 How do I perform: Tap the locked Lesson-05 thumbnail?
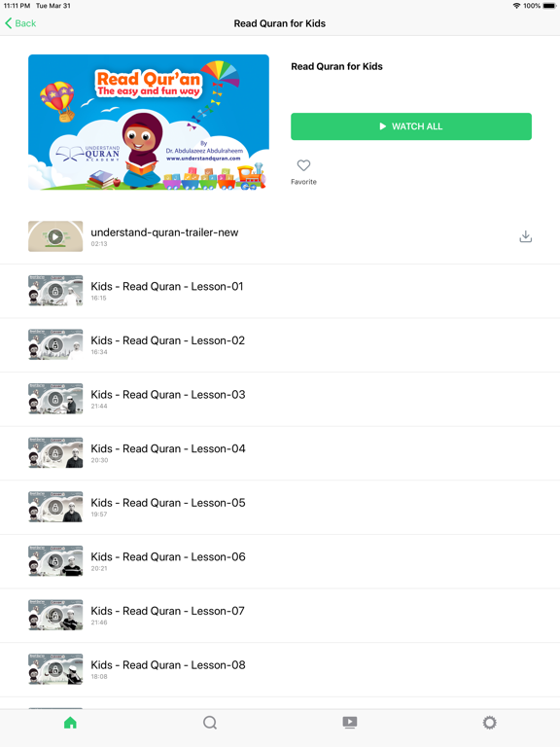pos(55,507)
